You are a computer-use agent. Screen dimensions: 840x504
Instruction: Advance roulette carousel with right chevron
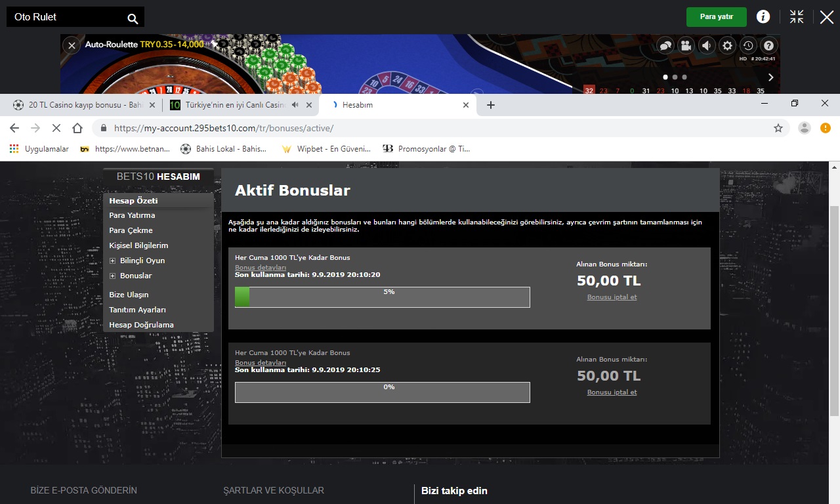pyautogui.click(x=770, y=77)
